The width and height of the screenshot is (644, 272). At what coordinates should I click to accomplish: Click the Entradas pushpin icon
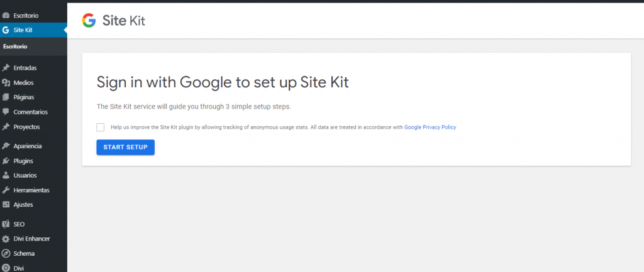click(x=6, y=68)
